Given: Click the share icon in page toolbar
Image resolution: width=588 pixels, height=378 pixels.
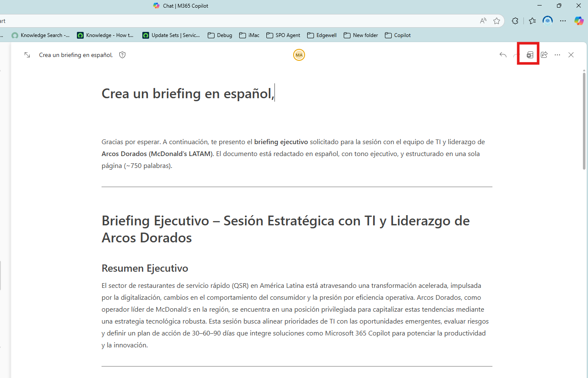Looking at the screenshot, I should tap(544, 55).
